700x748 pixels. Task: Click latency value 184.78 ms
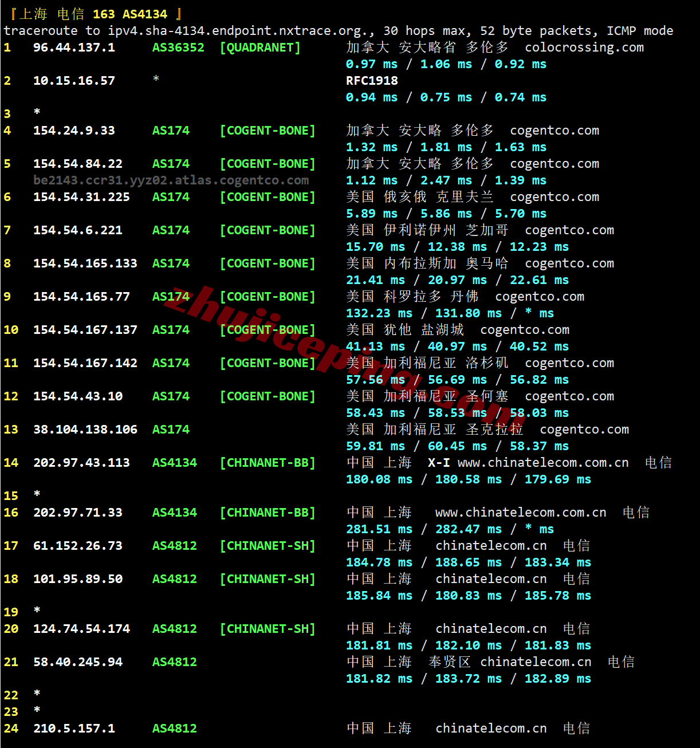point(379,562)
